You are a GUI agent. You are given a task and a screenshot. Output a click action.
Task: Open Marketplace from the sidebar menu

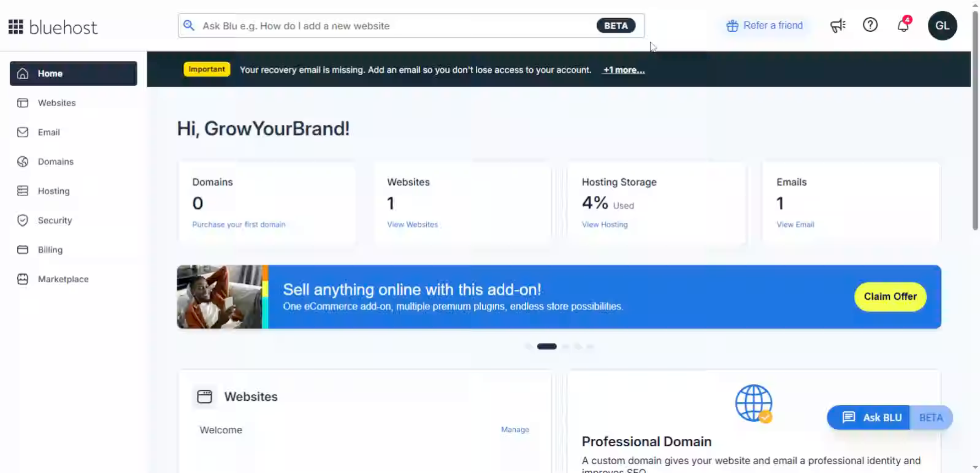[63, 279]
